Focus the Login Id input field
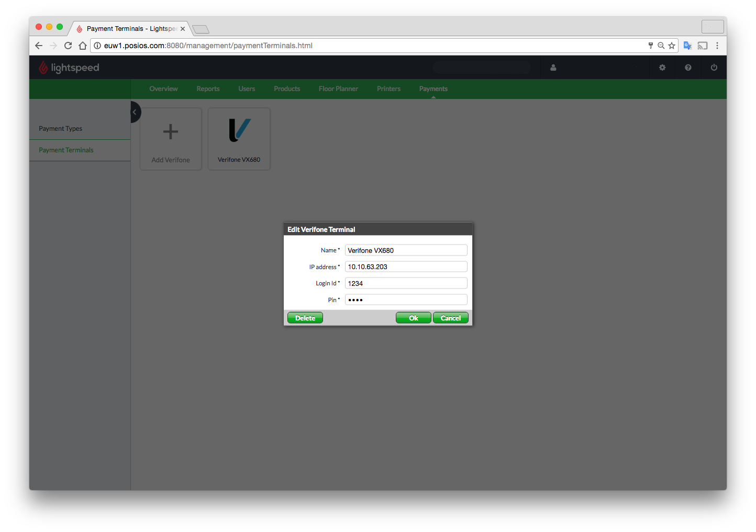The height and width of the screenshot is (532, 756). pyautogui.click(x=406, y=283)
